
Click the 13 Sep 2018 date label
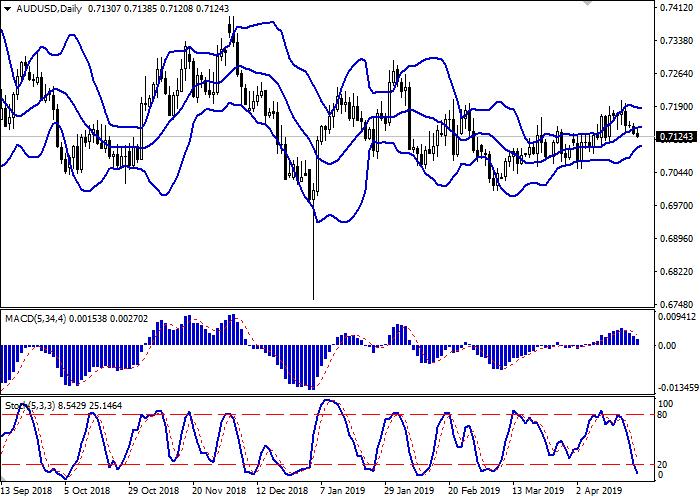[x=27, y=491]
